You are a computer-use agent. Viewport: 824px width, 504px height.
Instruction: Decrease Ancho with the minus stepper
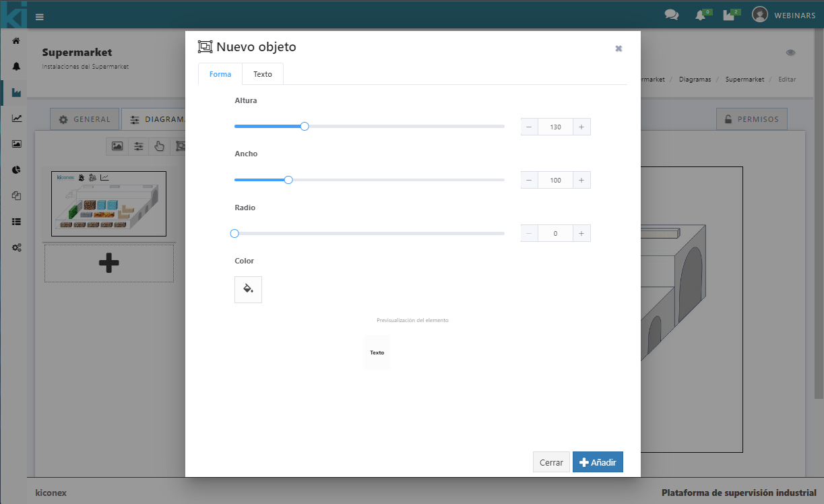coord(529,180)
